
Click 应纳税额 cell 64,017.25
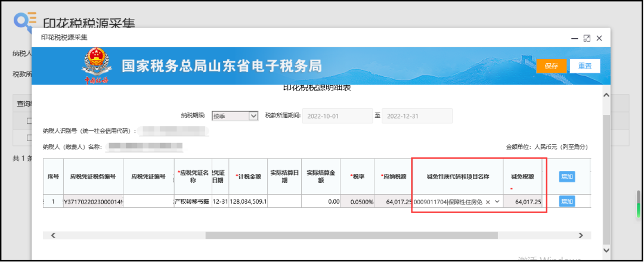[393, 201]
